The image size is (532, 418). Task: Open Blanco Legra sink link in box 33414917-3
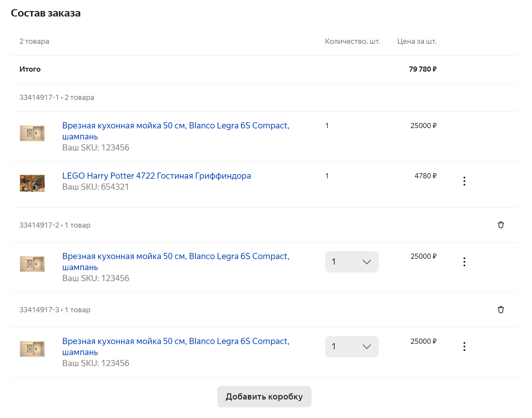pyautogui.click(x=175, y=341)
